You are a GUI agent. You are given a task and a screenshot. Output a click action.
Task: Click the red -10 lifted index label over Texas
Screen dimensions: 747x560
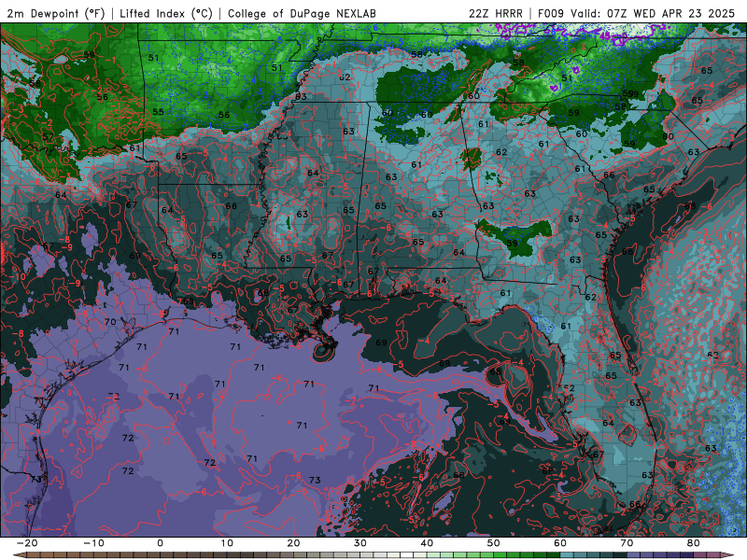(18, 276)
